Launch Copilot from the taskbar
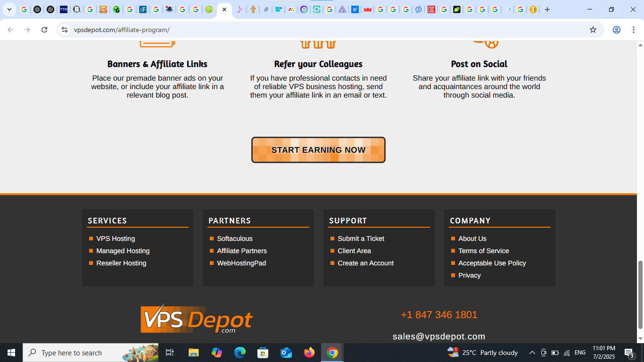Screen dimensions: 644x362 point(217,353)
